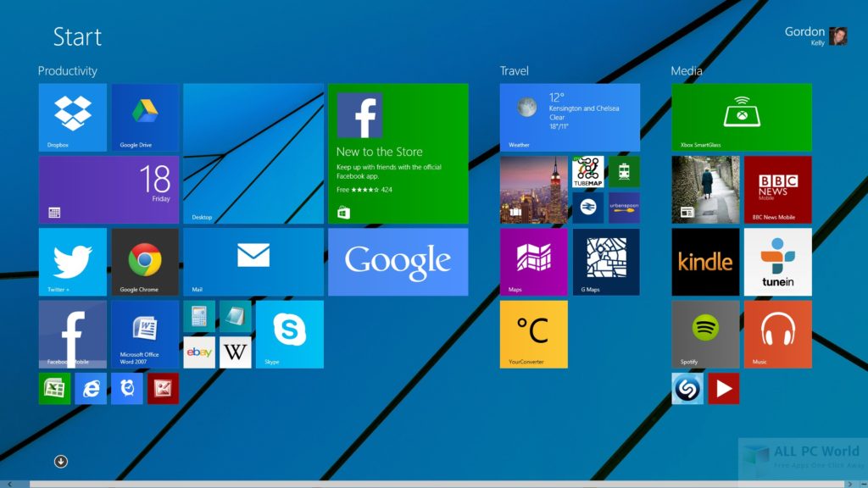Launch the Skype tile

coord(290,334)
